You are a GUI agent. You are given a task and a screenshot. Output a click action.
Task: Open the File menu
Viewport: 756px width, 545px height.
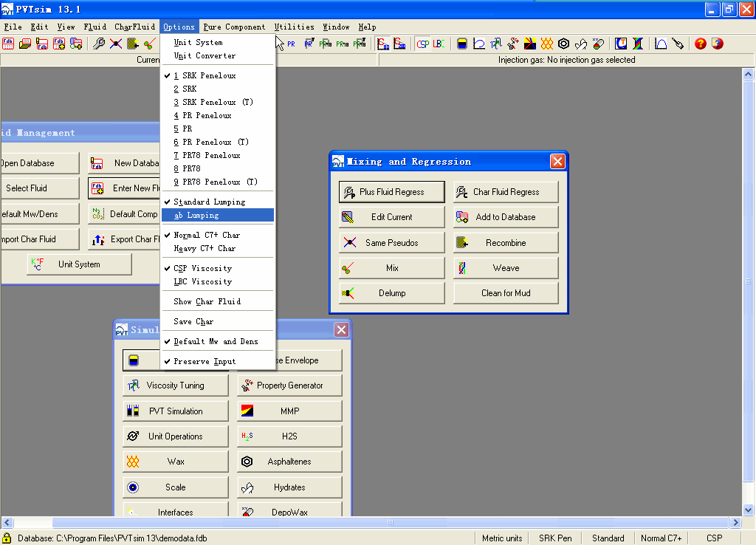(13, 27)
